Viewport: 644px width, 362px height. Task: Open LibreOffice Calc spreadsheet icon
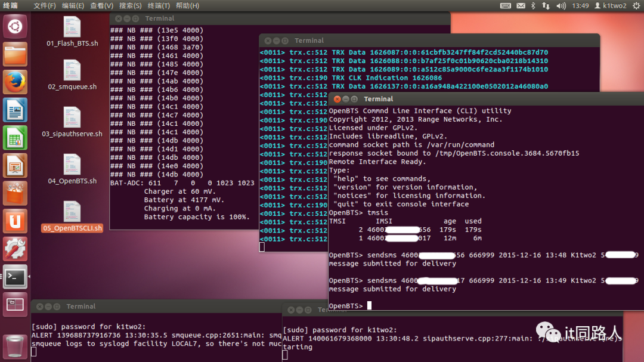click(15, 138)
